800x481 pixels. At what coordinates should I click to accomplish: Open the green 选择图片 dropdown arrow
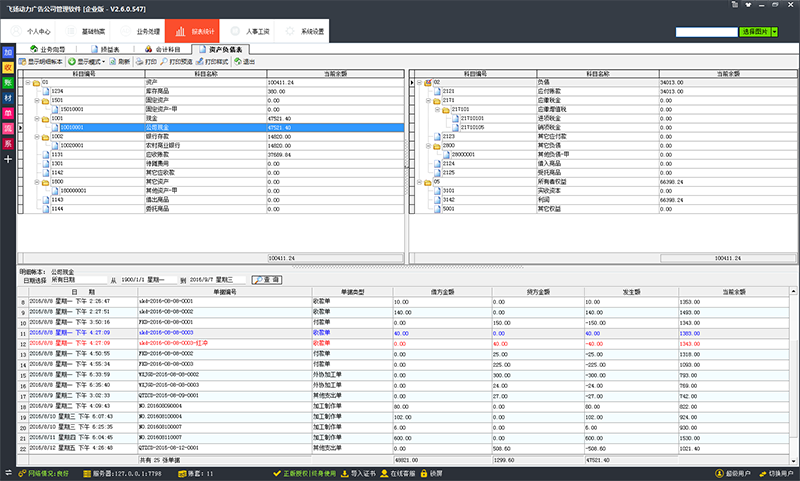(774, 32)
